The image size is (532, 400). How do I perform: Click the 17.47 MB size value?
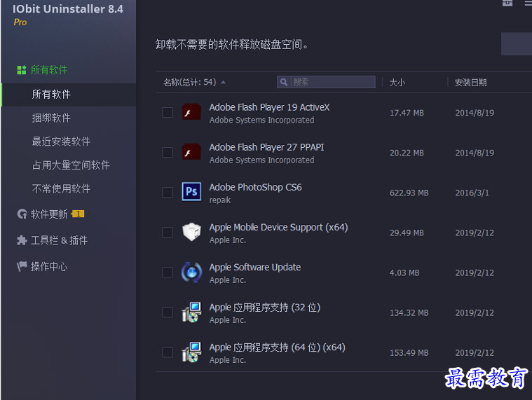coord(407,113)
